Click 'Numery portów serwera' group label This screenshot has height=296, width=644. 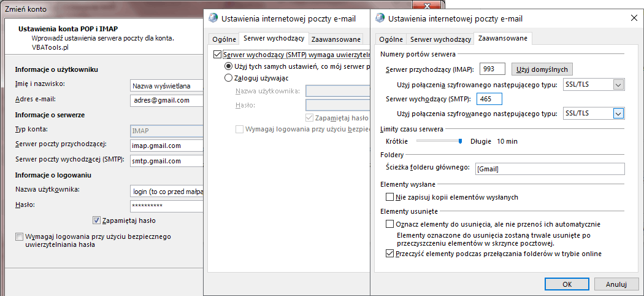tap(418, 54)
